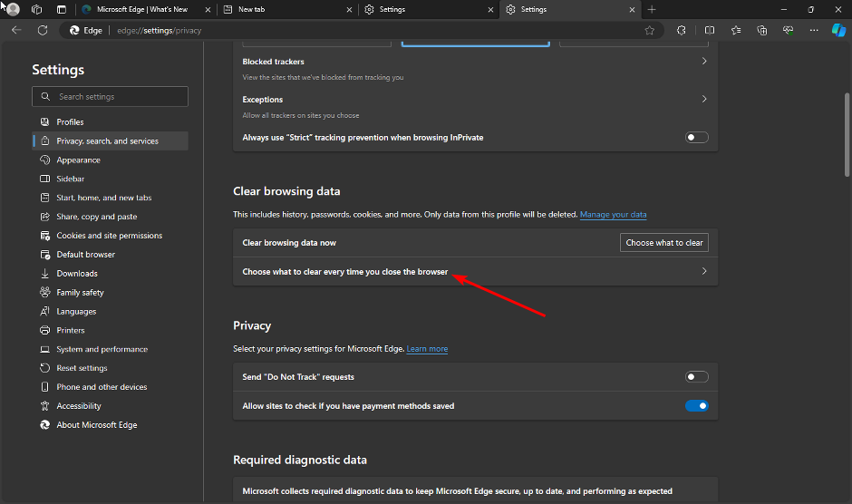
Task: Open Choose what to clear on close chevron
Action: (704, 271)
